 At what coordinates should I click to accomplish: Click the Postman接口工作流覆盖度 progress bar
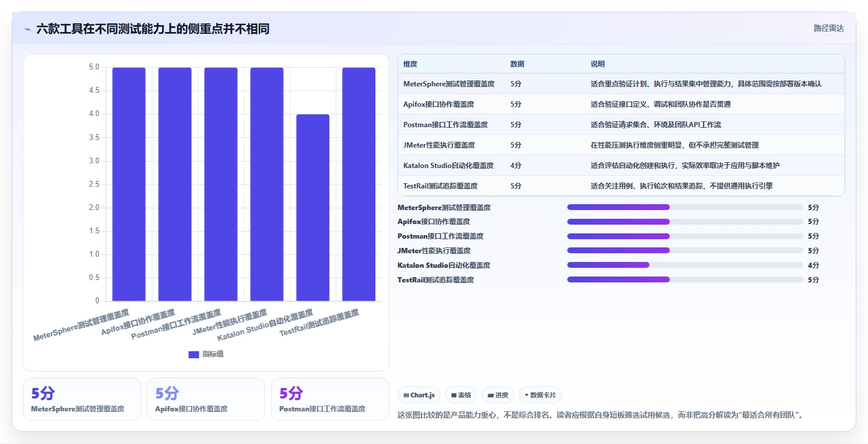click(x=685, y=236)
